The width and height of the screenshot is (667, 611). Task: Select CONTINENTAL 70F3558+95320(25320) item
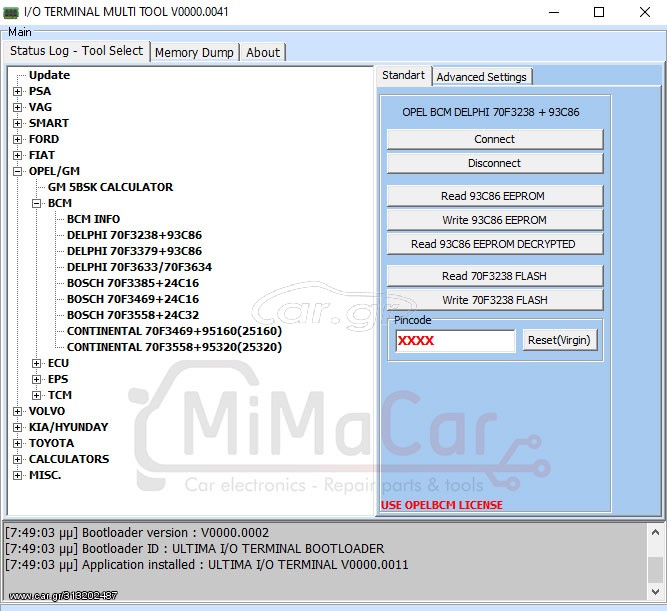coord(174,347)
